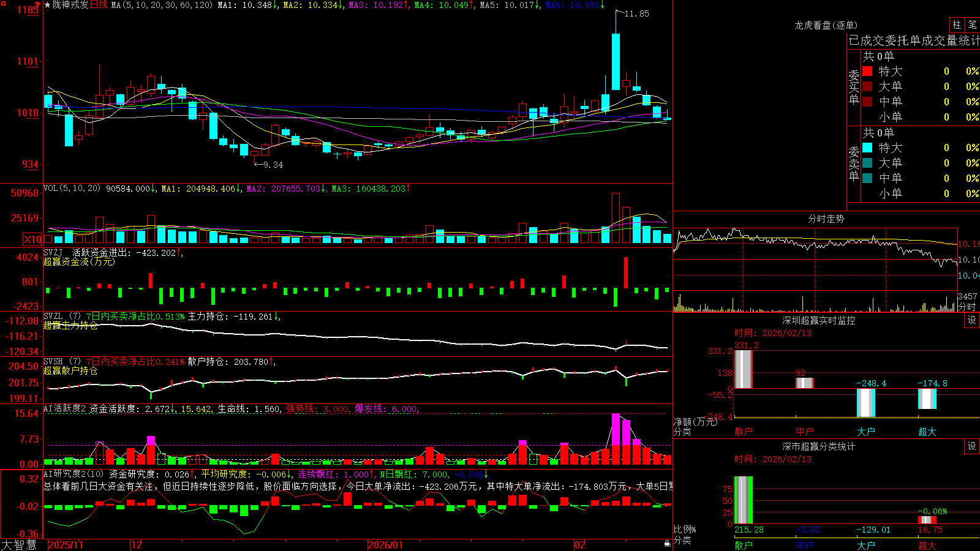This screenshot has width=980, height=551.
Task: Click the 日线 period label
Action: pos(99,5)
